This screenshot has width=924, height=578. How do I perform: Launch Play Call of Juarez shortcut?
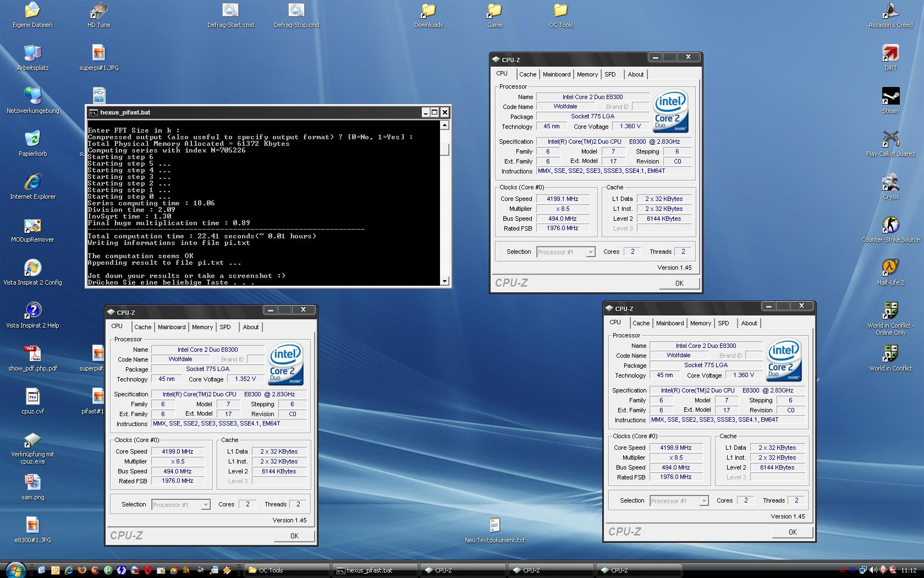890,144
